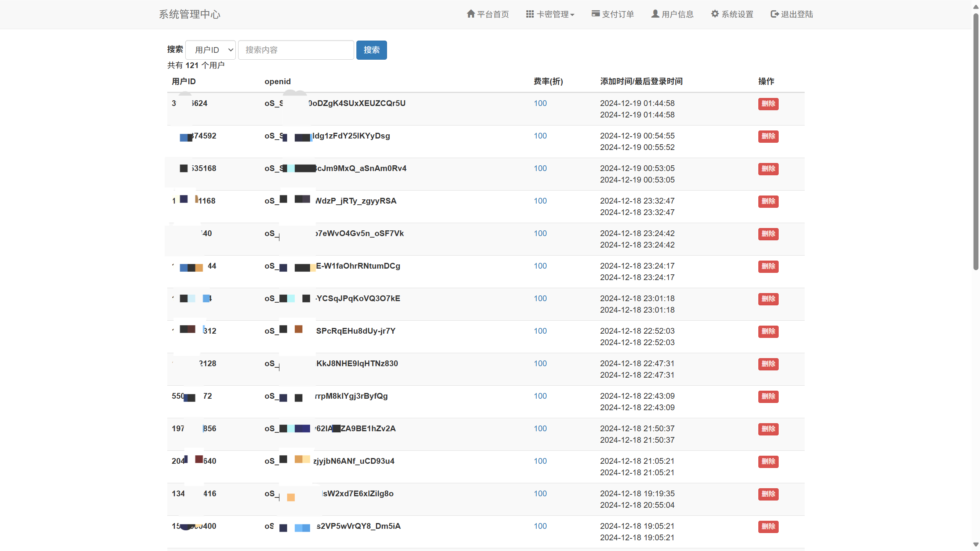Click the grid icon beside 卡密管理

pos(530,14)
